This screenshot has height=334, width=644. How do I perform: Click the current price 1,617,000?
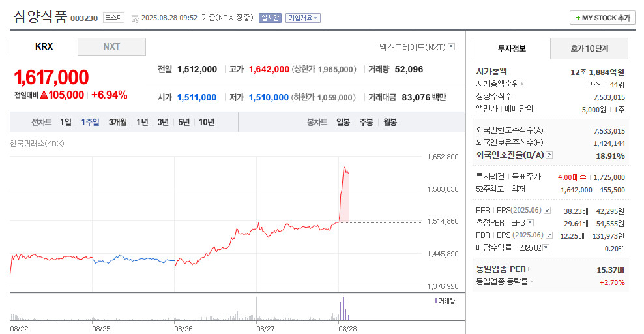(51, 77)
